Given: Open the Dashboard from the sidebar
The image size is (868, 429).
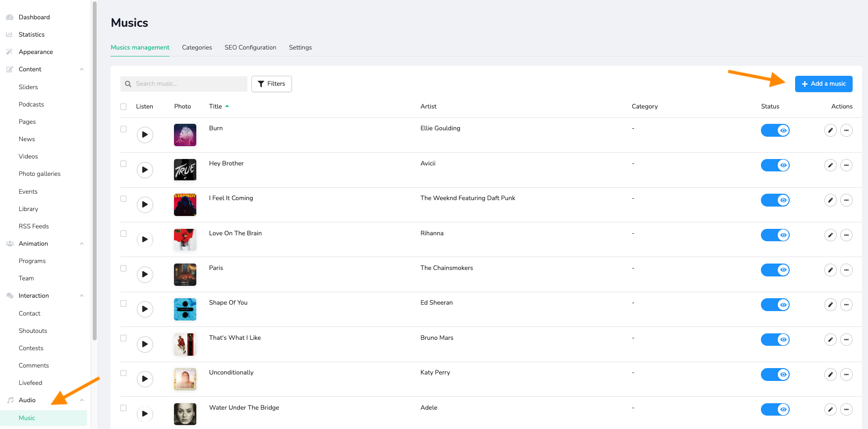Looking at the screenshot, I should click(34, 17).
